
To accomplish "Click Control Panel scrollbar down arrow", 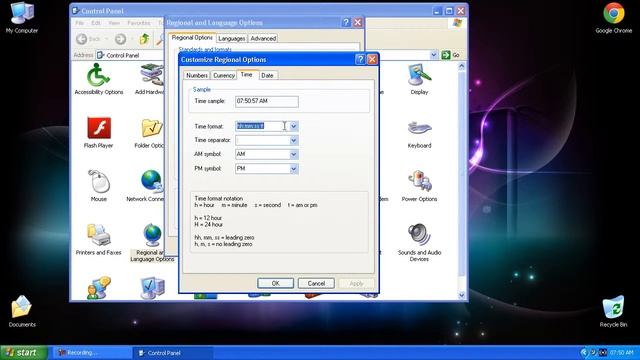I will coord(462,295).
